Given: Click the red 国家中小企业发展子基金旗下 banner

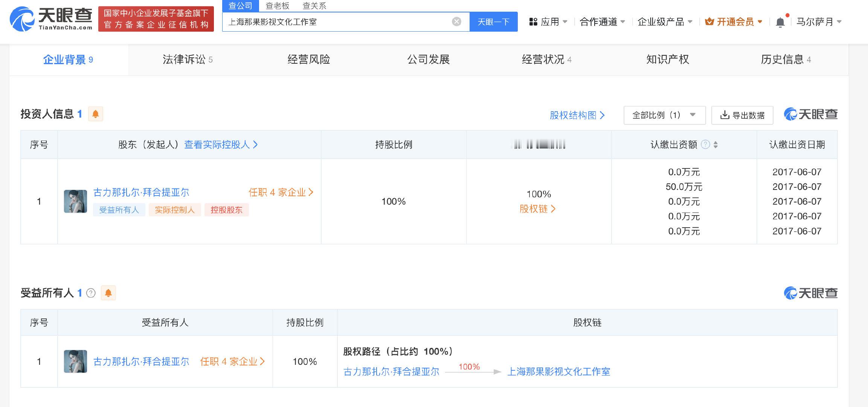Looking at the screenshot, I should coord(156,19).
